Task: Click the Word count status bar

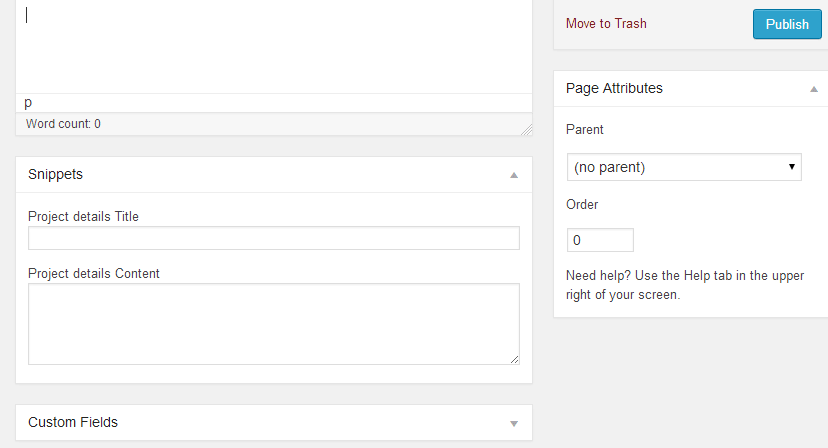Action: (274, 124)
